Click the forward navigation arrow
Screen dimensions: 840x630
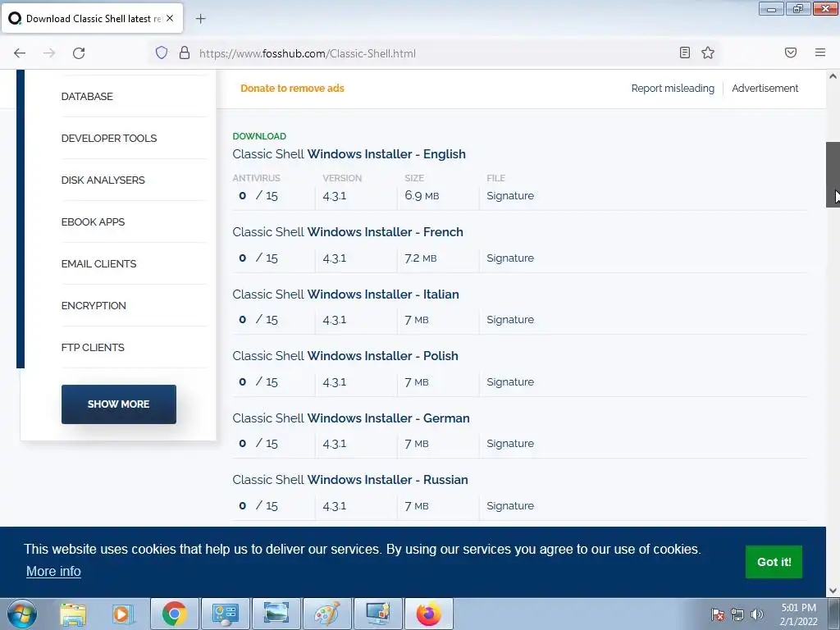(49, 53)
